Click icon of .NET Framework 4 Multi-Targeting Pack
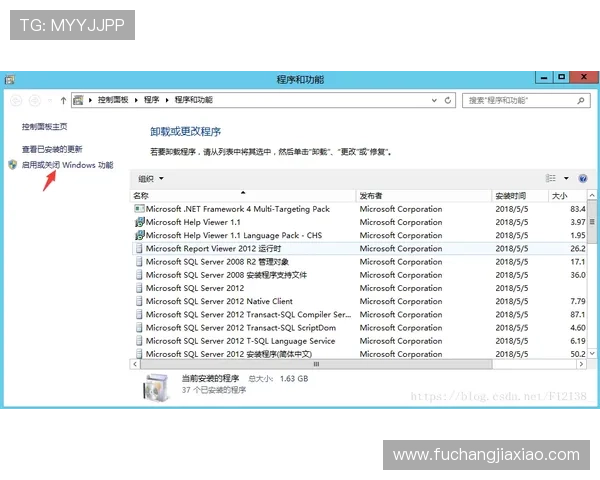 139,209
